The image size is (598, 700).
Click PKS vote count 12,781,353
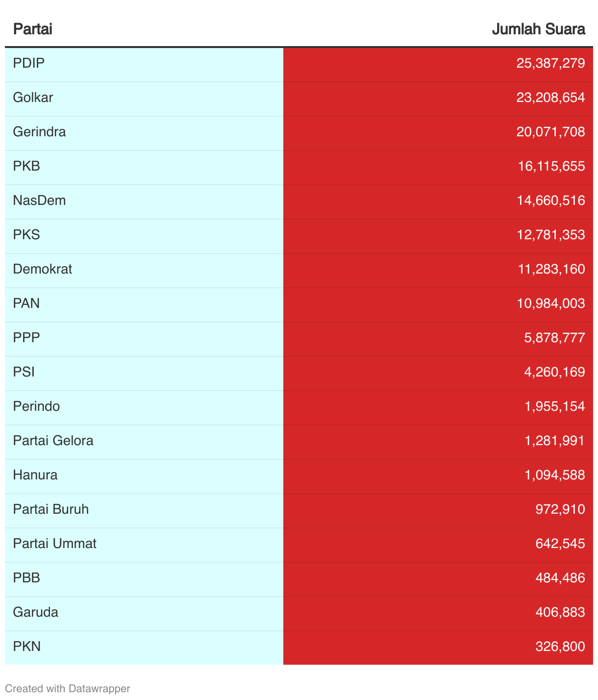(551, 235)
